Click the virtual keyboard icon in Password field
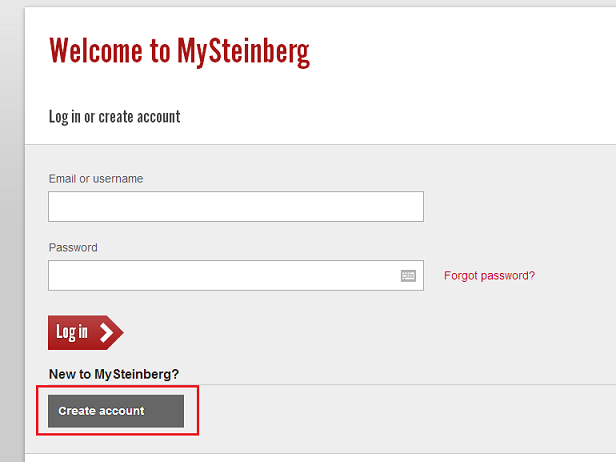 coord(408,276)
